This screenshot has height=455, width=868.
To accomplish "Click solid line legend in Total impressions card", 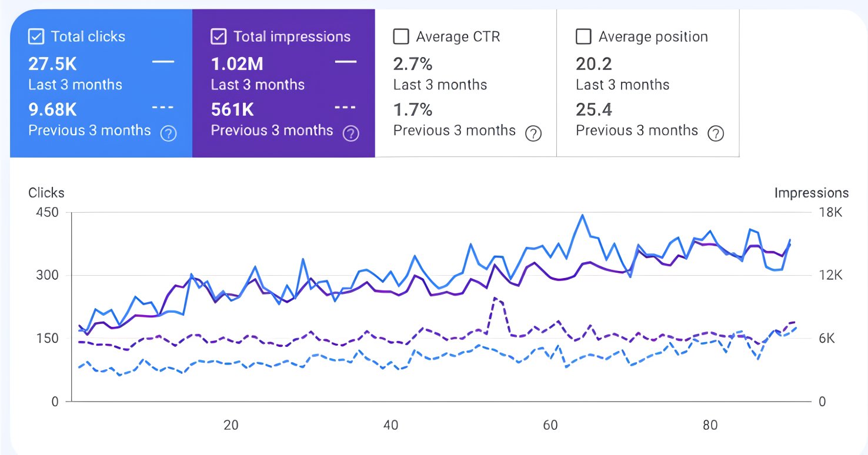I will click(x=346, y=62).
